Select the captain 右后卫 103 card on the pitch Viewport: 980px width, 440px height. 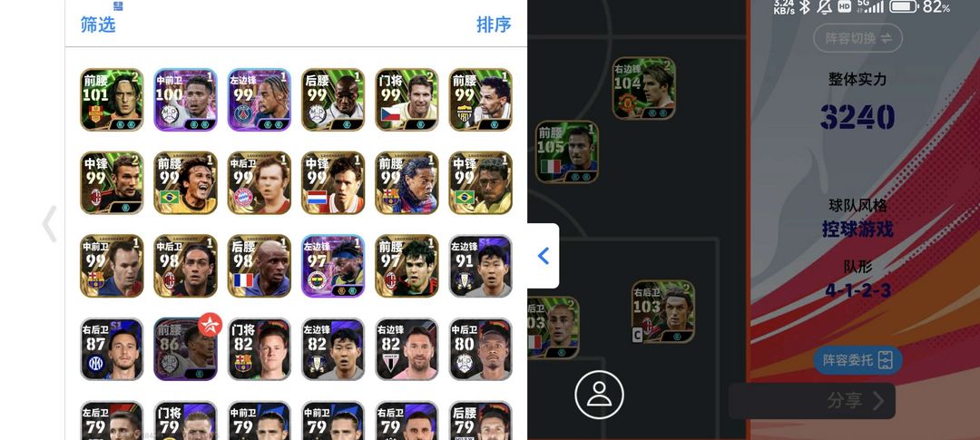pyautogui.click(x=663, y=311)
